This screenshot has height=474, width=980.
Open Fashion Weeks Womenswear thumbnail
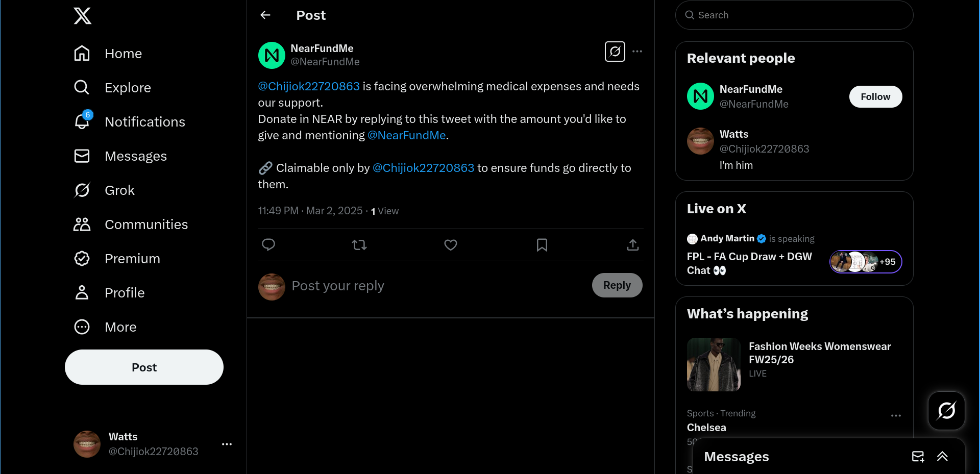(714, 364)
